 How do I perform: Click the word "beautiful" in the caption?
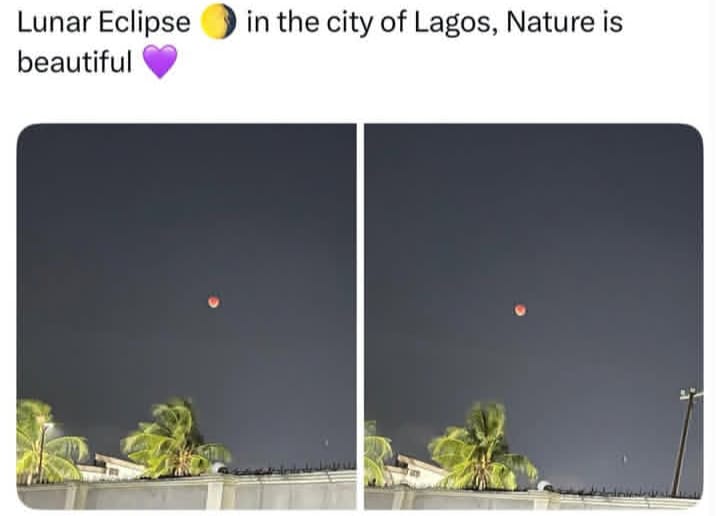pos(75,62)
